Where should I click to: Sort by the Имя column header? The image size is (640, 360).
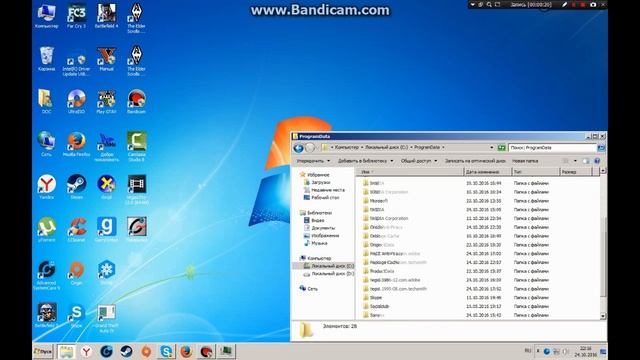[x=410, y=172]
